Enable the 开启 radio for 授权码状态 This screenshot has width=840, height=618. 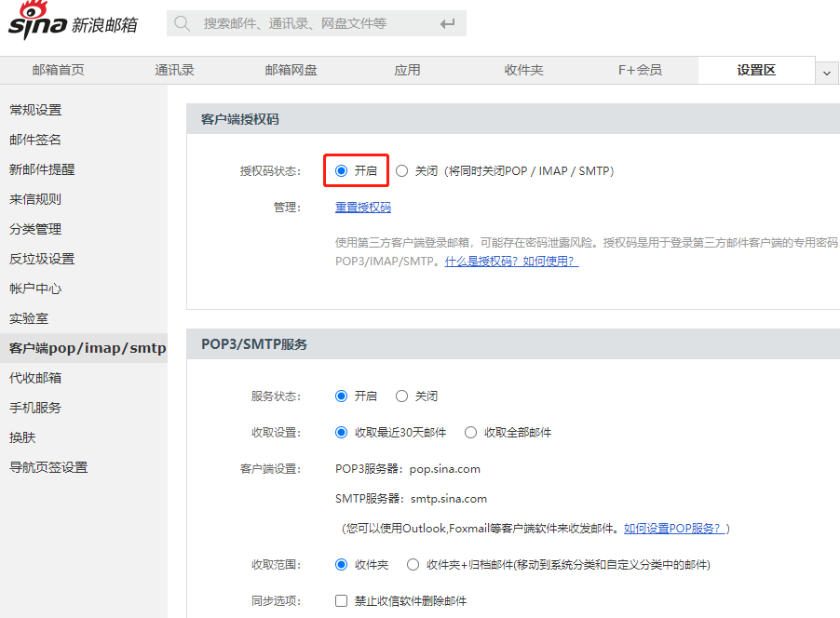[x=342, y=170]
